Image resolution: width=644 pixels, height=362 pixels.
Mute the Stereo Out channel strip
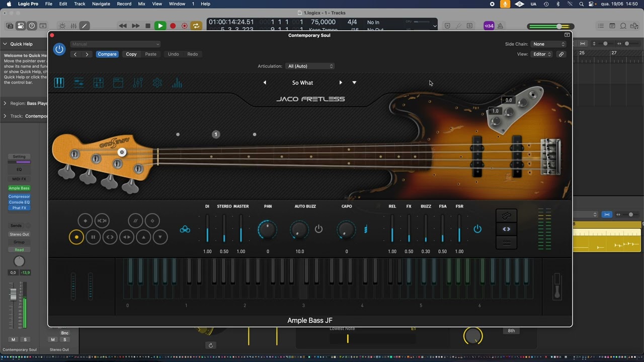pos(53,340)
